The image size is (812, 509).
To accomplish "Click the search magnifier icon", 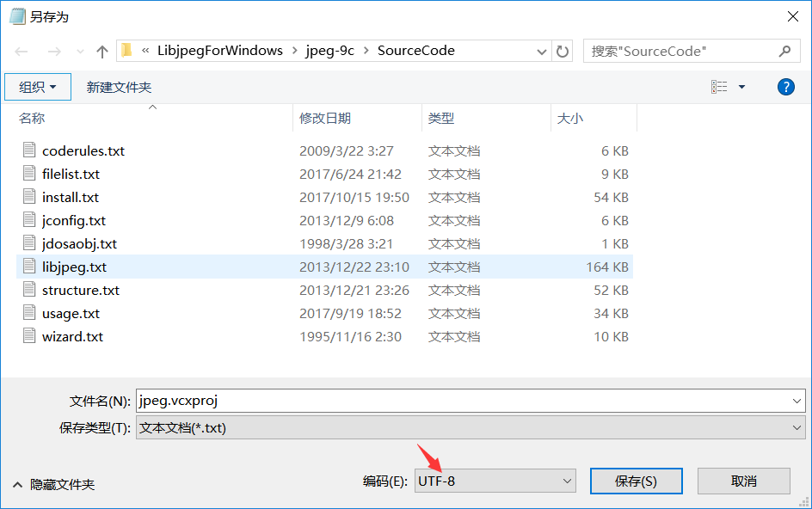I will 784,51.
